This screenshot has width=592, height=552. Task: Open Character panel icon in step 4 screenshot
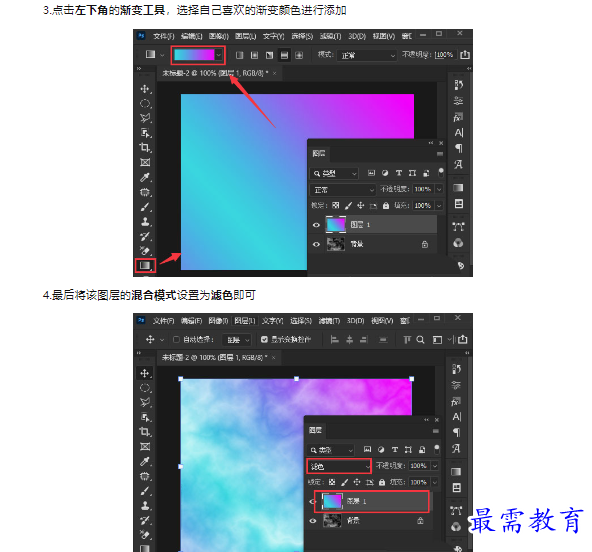456,417
